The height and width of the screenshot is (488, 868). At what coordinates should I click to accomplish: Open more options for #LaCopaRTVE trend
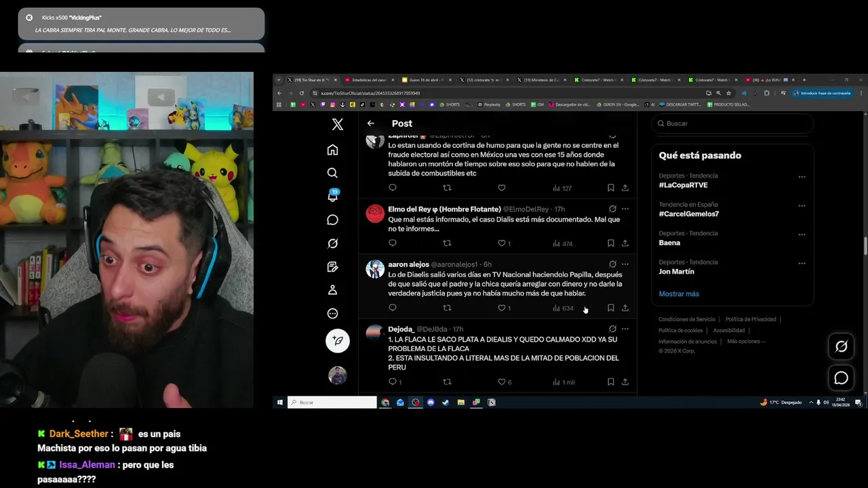(802, 177)
